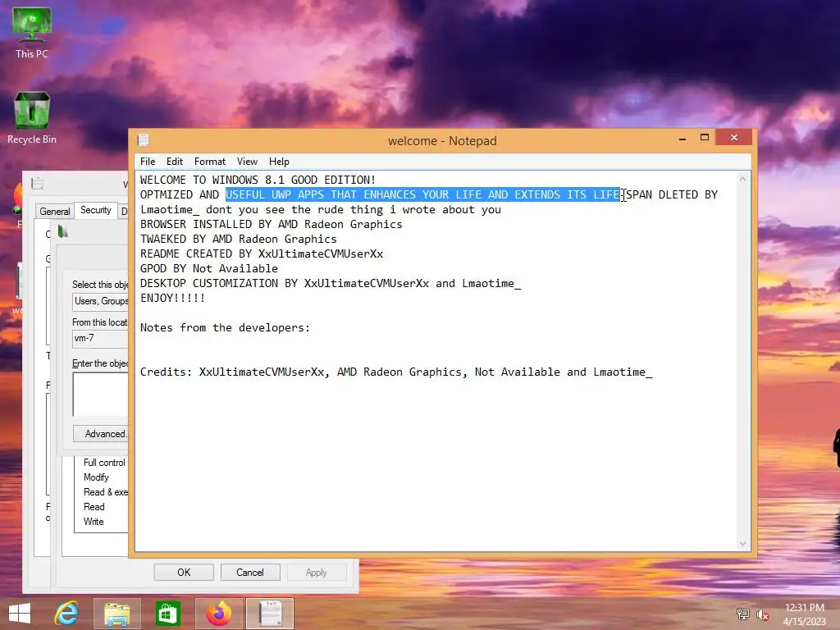Click the date 4/15/2023 in taskbar
Image resolution: width=840 pixels, height=630 pixels.
point(804,622)
